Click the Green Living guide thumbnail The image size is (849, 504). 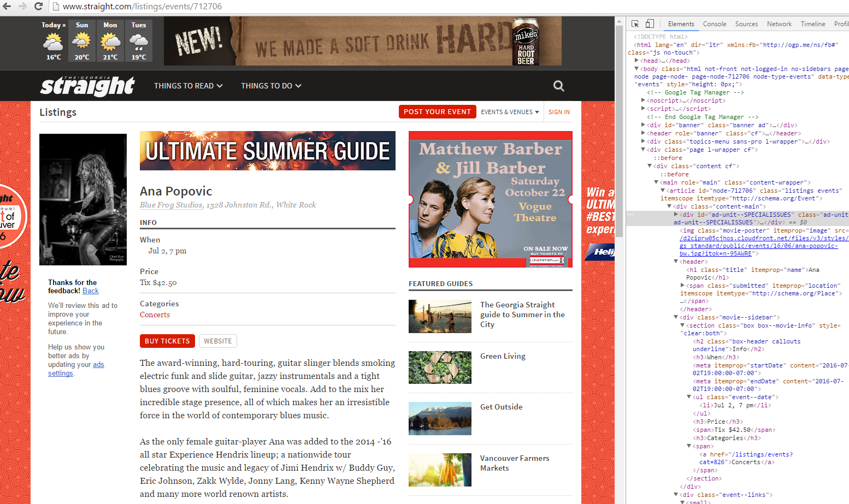440,367
